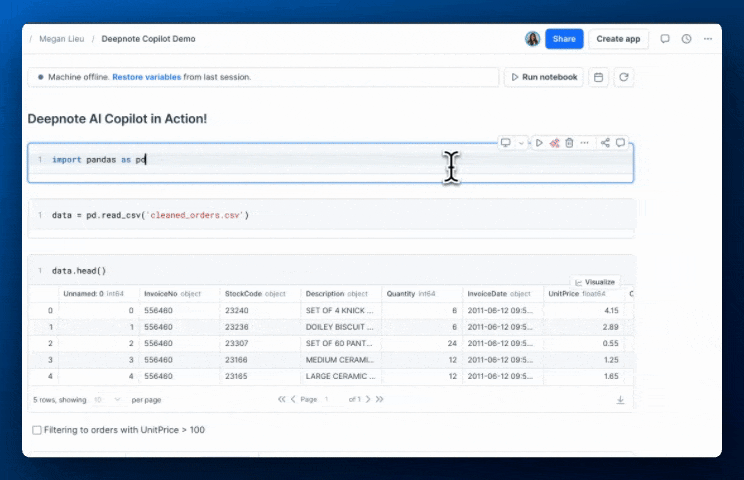
Task: Delete the import pandas block with trash icon
Action: click(569, 142)
